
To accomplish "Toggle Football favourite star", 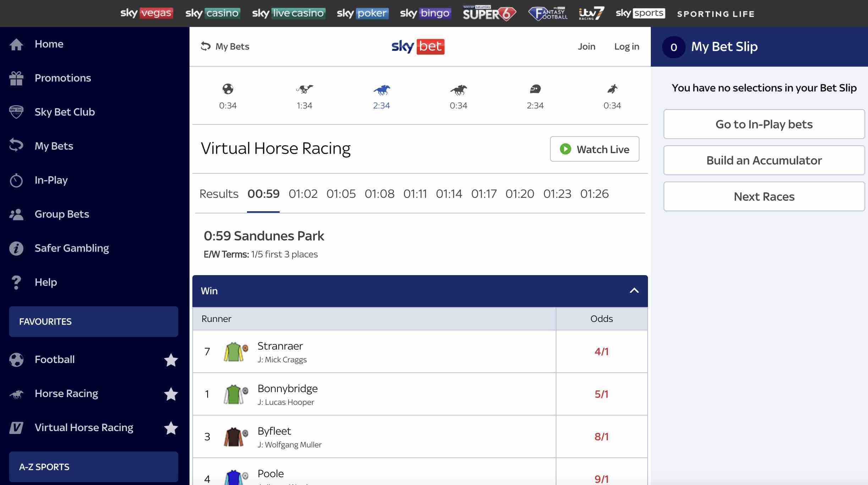I will (x=171, y=360).
